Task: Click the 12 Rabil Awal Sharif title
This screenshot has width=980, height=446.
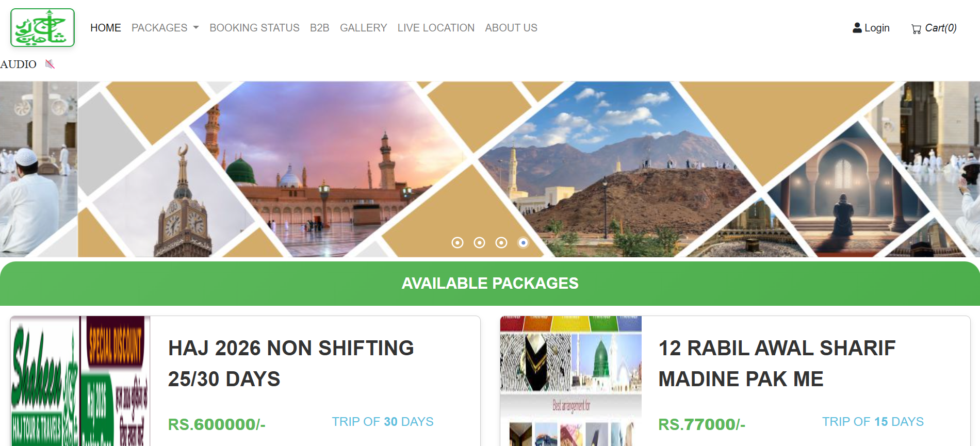Action: [777, 364]
